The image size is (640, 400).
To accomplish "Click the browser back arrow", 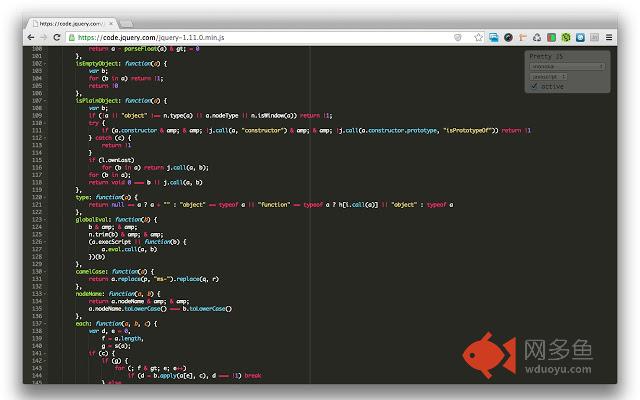I will [32, 37].
